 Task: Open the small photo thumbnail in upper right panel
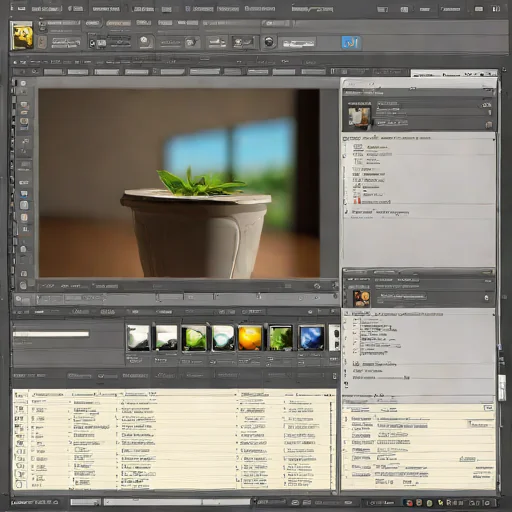359,116
